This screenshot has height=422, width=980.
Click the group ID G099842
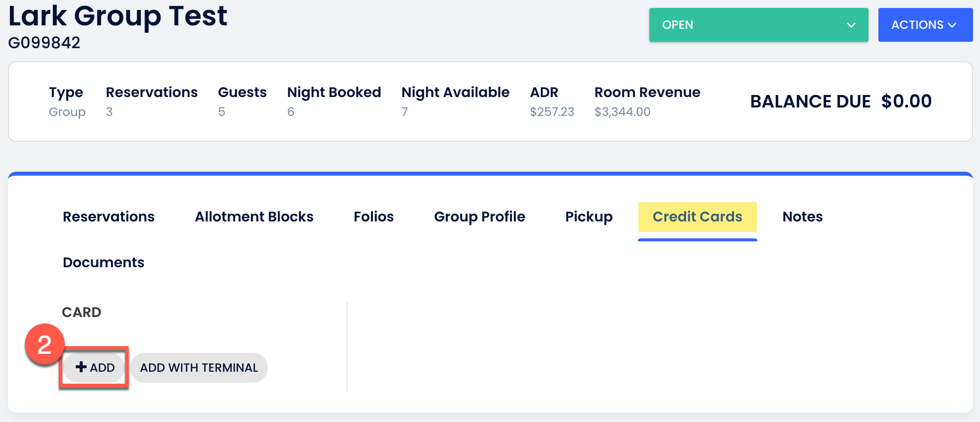44,43
